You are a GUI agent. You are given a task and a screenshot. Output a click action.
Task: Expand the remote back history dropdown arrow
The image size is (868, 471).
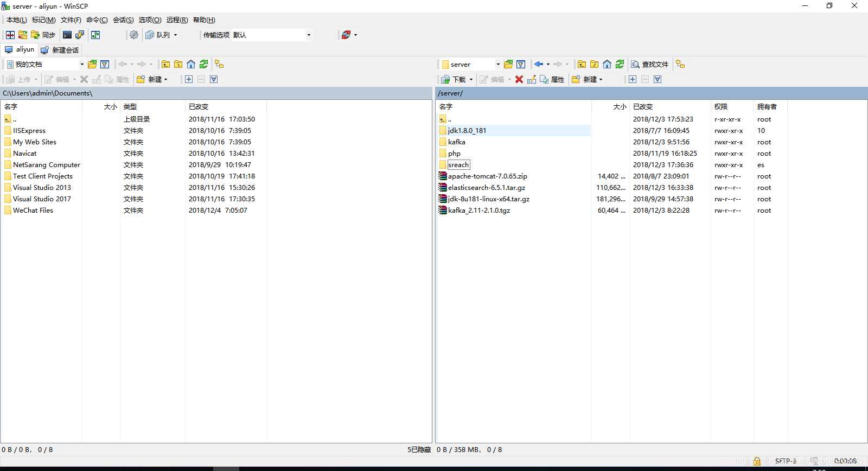pyautogui.click(x=548, y=64)
